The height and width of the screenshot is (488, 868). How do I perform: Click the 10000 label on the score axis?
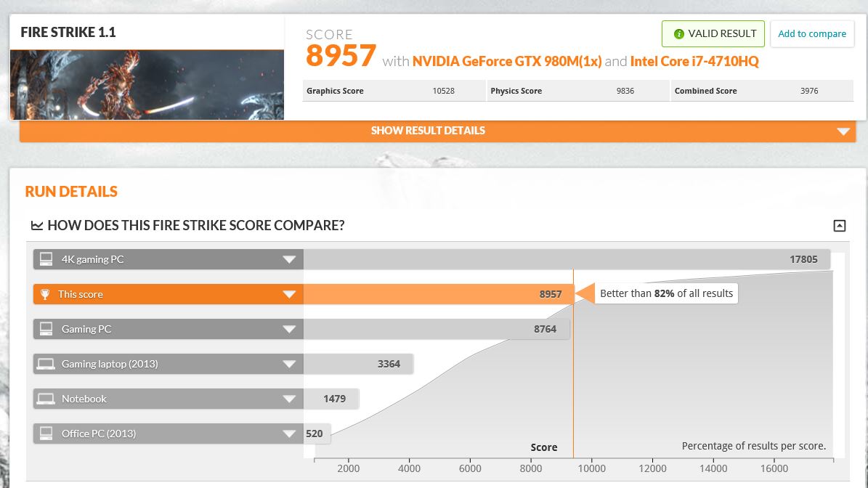click(591, 468)
